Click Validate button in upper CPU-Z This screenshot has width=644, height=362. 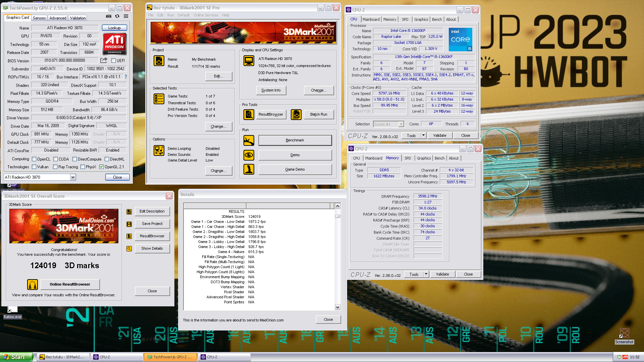point(440,135)
